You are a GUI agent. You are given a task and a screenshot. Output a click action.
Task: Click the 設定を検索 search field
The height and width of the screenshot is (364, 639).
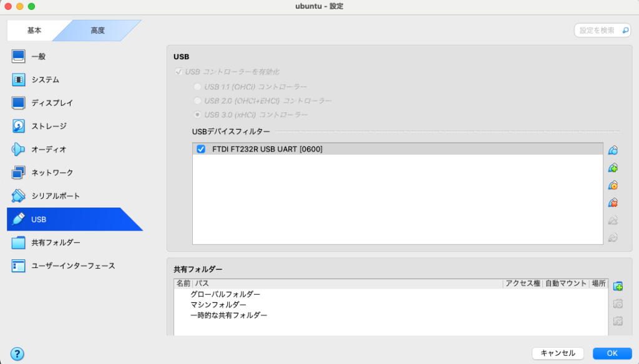tap(602, 30)
